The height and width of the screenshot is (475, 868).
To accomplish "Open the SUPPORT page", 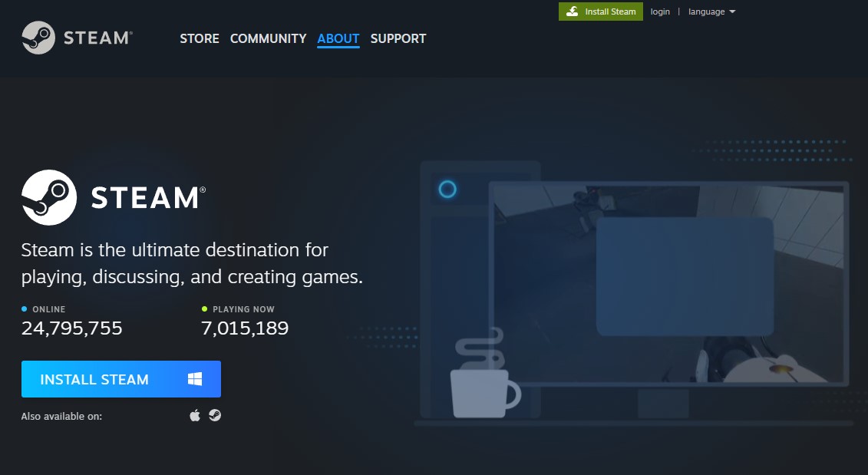I will [398, 38].
